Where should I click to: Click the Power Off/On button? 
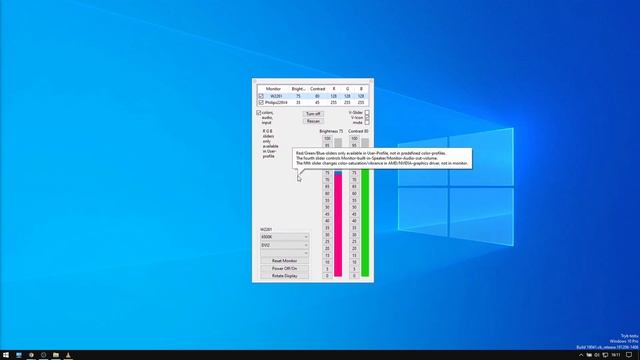pyautogui.click(x=284, y=269)
